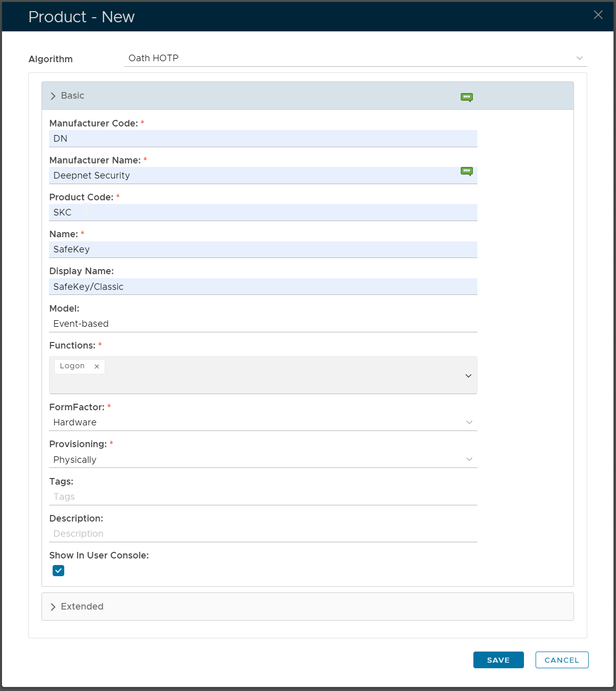616x691 pixels.
Task: Click the SAVE button
Action: click(498, 660)
